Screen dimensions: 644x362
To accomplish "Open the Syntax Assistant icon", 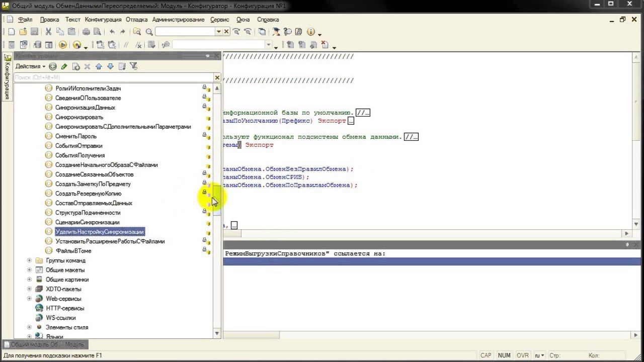I will [x=275, y=32].
